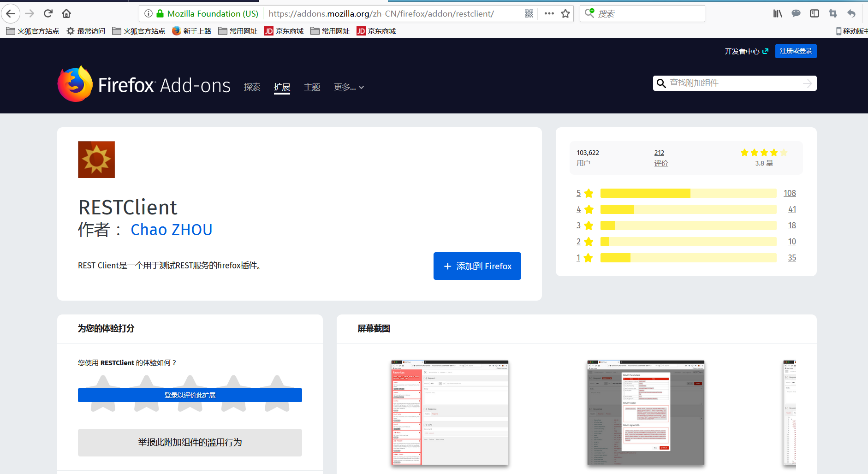
Task: Select the 主题 navigation tab
Action: [x=312, y=87]
